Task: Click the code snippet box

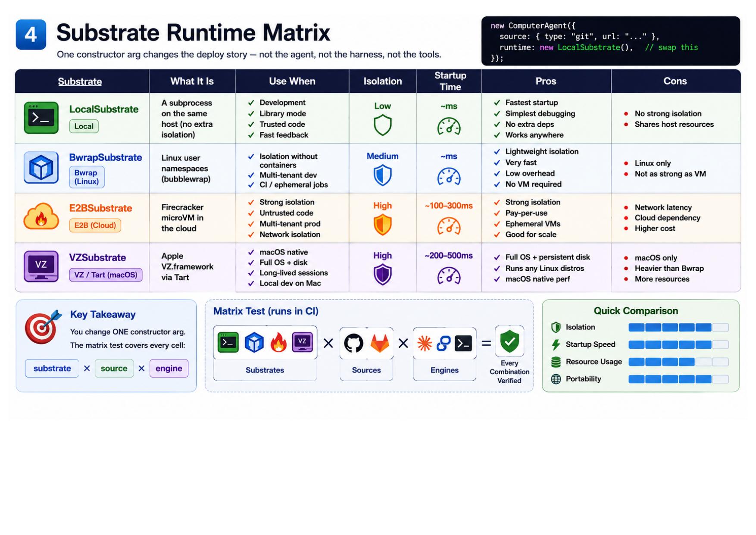Action: (610, 41)
